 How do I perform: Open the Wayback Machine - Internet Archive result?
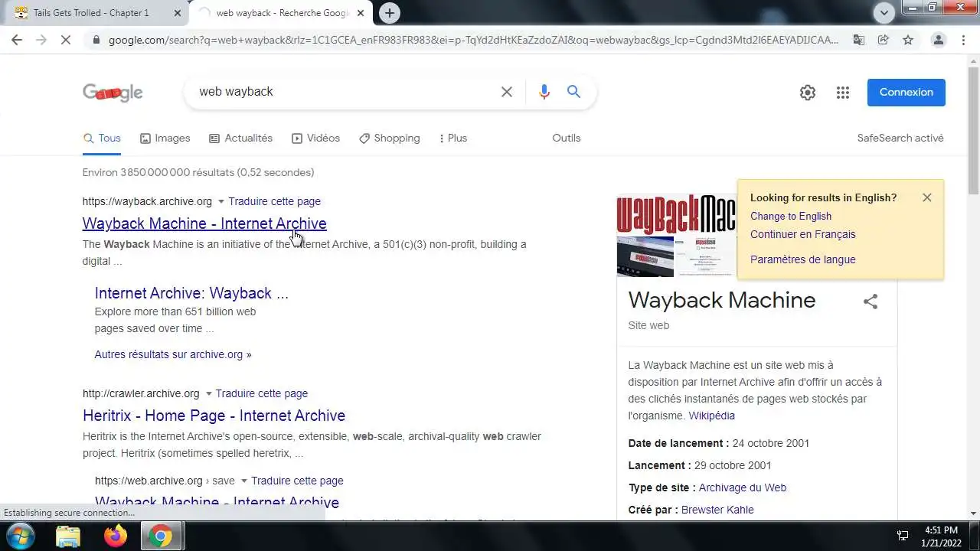(x=204, y=223)
